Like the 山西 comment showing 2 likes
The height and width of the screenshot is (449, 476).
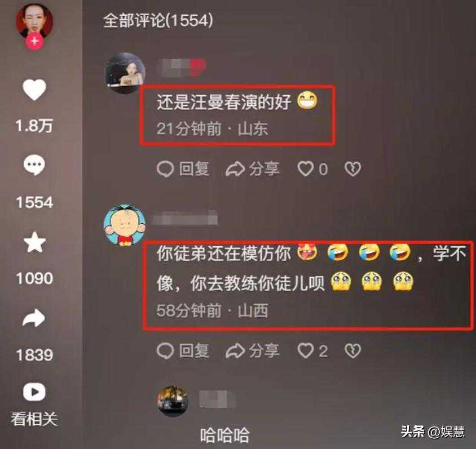point(312,351)
